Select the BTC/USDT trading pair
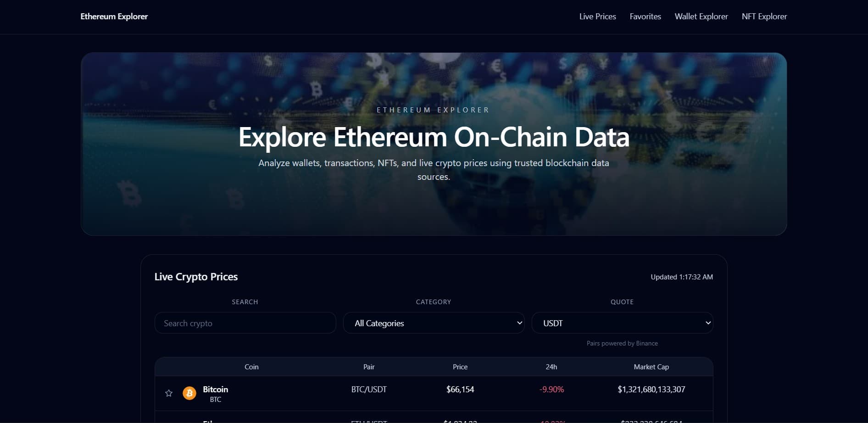 point(369,389)
